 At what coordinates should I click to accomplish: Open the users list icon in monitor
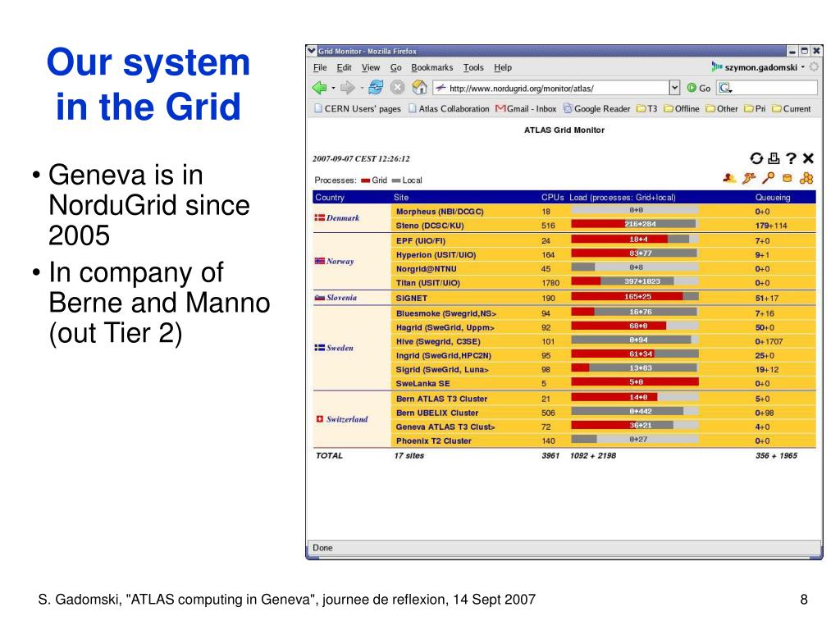click(729, 178)
